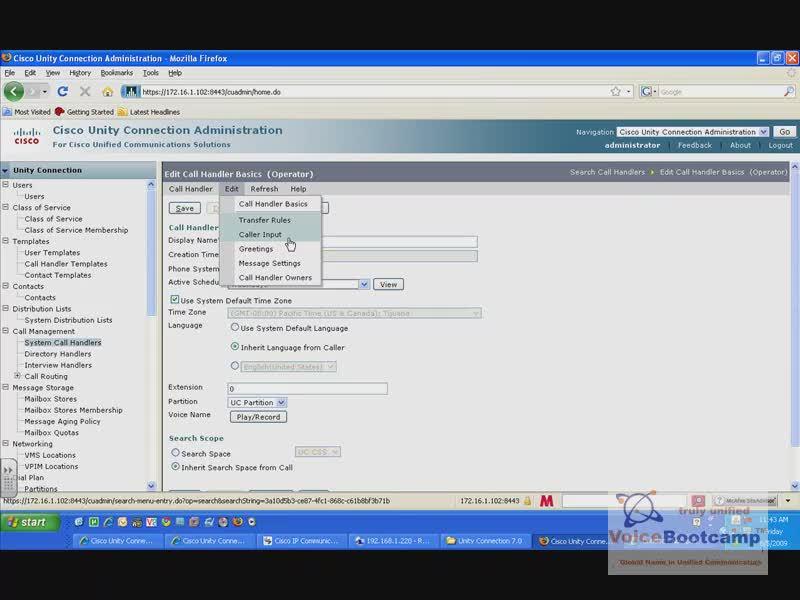This screenshot has width=800, height=600.
Task: Open the Call Handler page menu
Action: pyautogui.click(x=190, y=189)
